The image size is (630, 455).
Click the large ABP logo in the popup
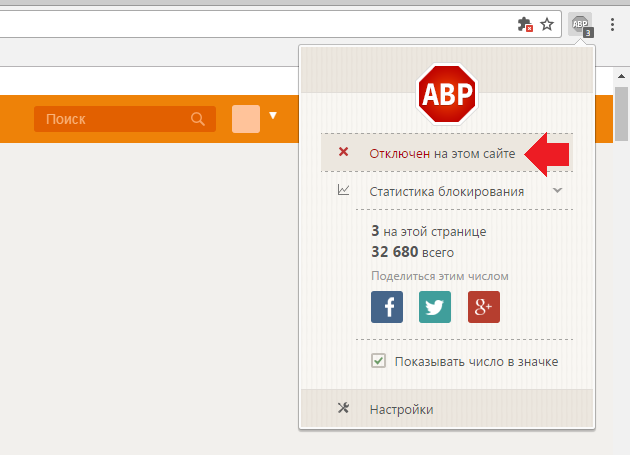click(x=447, y=94)
